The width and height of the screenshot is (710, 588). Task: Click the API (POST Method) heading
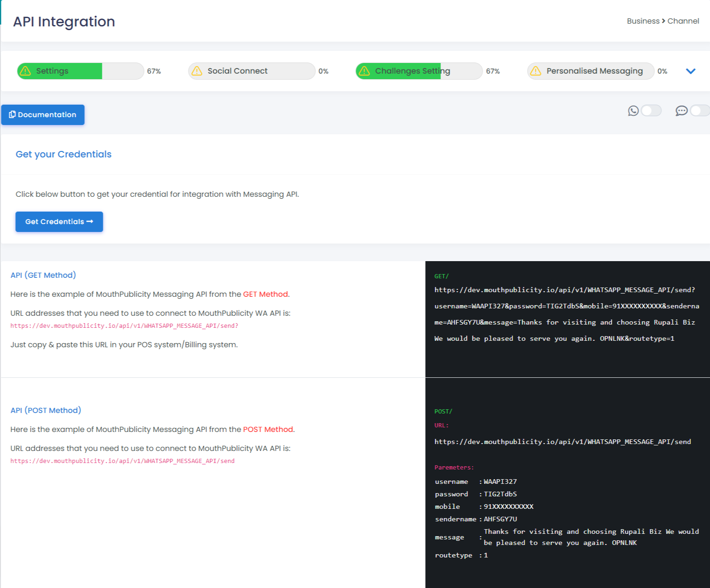click(x=46, y=410)
